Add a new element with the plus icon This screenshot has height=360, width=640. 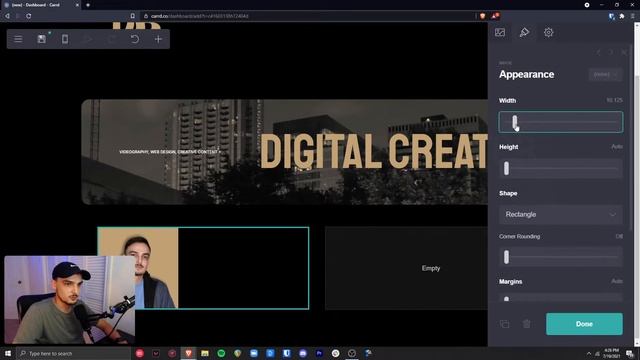pyautogui.click(x=158, y=39)
